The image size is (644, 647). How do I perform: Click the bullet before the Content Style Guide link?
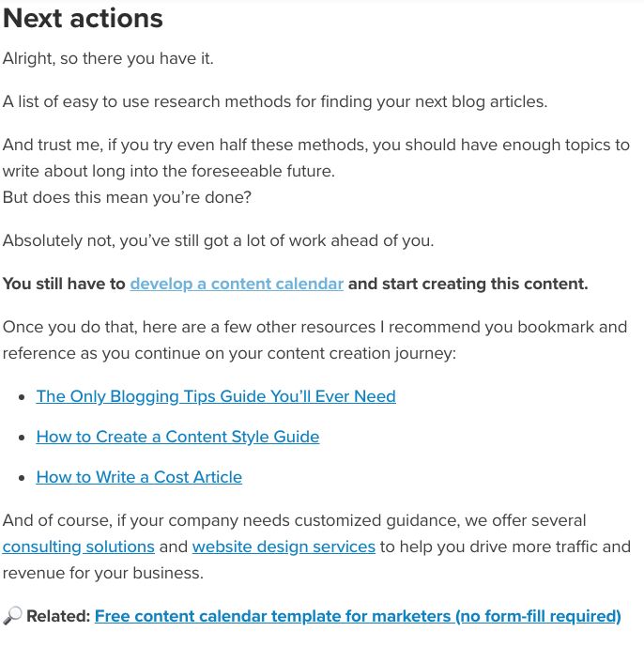pos(23,438)
